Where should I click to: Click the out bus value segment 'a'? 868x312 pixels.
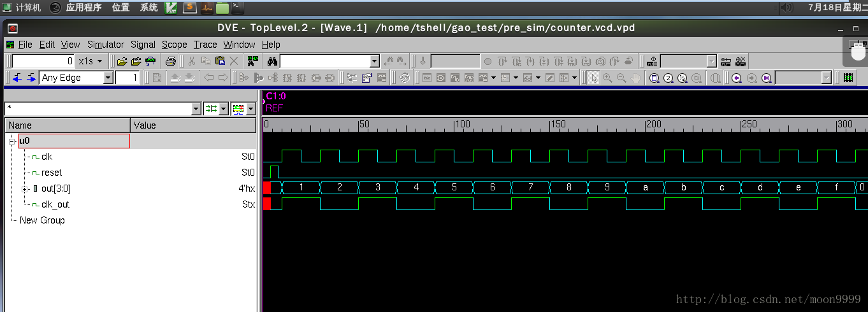[645, 188]
